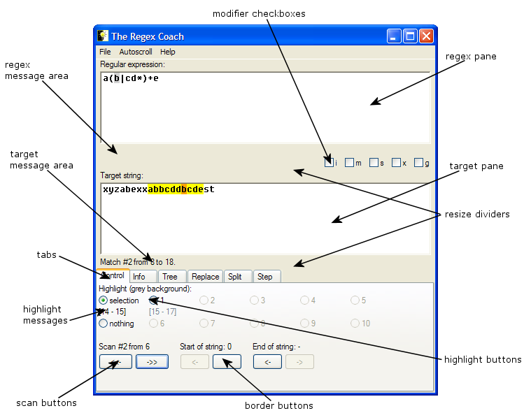The width and height of the screenshot is (531, 420).
Task: Click scan backward button under Scan #2
Action: (115, 362)
